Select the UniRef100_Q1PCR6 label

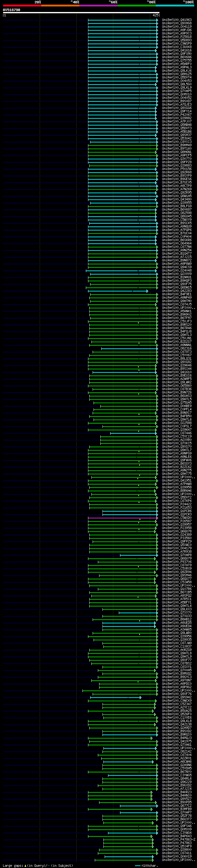(x=177, y=511)
